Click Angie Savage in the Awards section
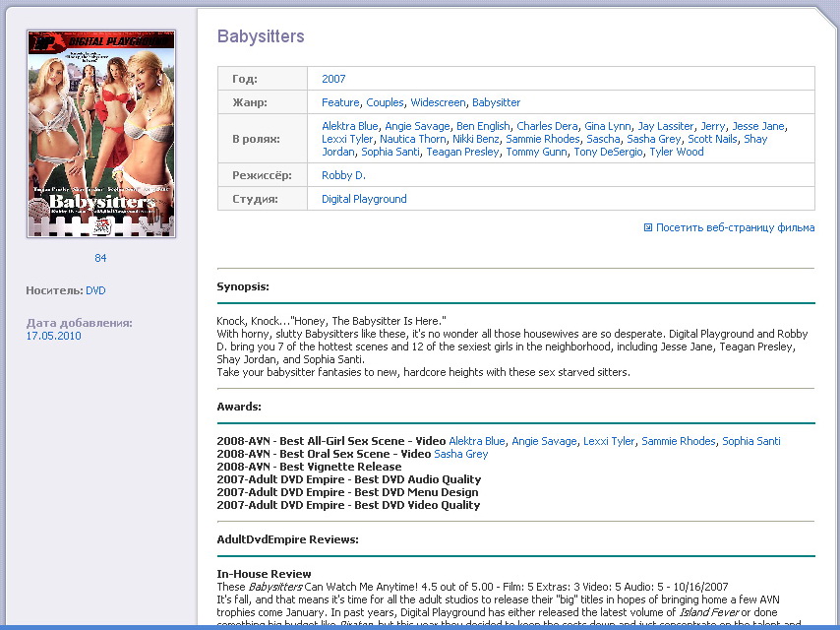Screen dimensions: 840x630 [544, 441]
